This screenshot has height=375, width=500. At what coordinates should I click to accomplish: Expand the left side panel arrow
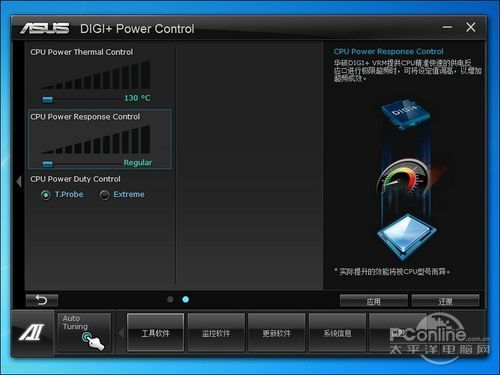pos(19,182)
